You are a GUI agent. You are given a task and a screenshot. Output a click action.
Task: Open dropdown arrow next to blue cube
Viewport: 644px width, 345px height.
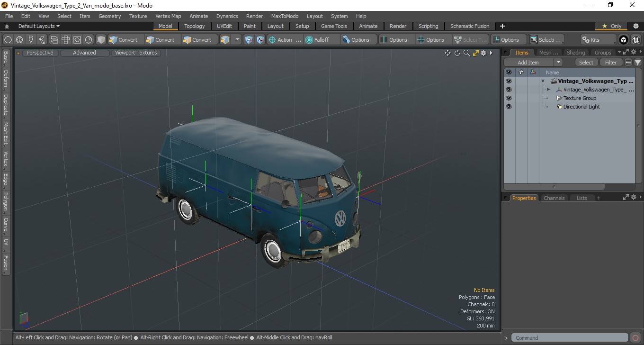[x=238, y=40]
